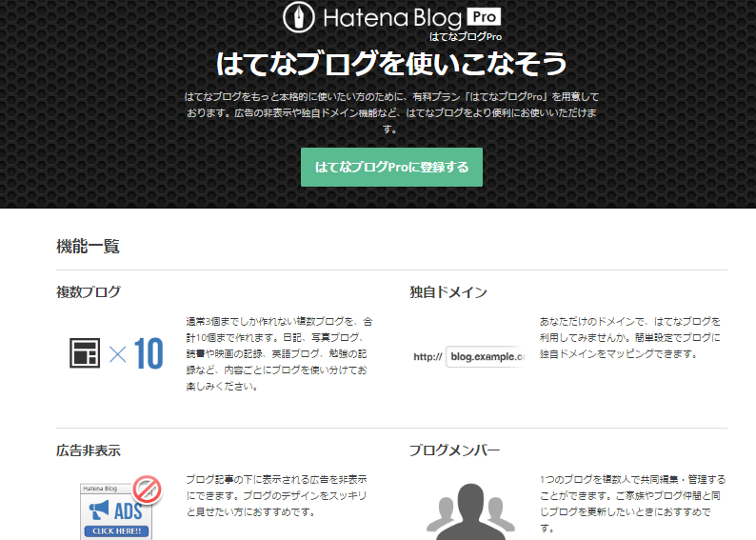Click the blue 10 number graphic
Image resolution: width=756 pixels, height=540 pixels.
pyautogui.click(x=149, y=353)
